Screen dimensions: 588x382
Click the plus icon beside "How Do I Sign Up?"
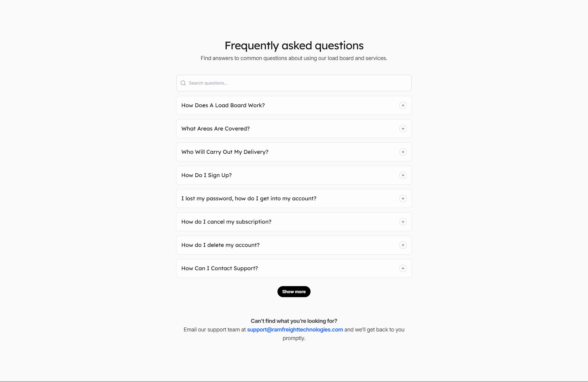[403, 175]
